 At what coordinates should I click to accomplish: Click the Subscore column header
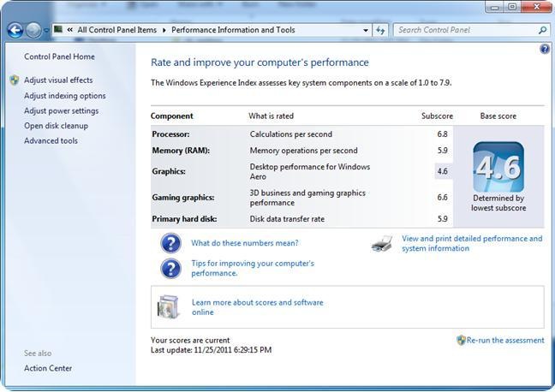(437, 116)
